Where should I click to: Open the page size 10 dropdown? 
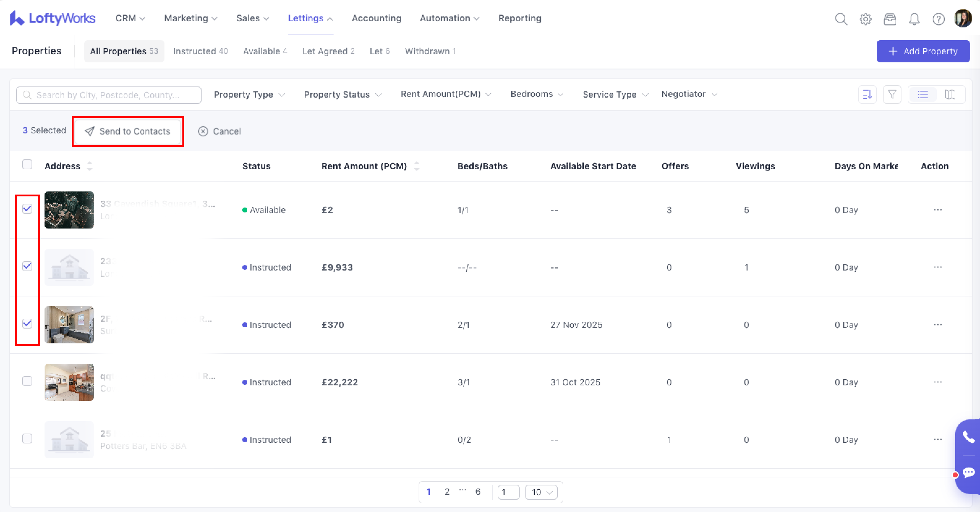tap(541, 492)
